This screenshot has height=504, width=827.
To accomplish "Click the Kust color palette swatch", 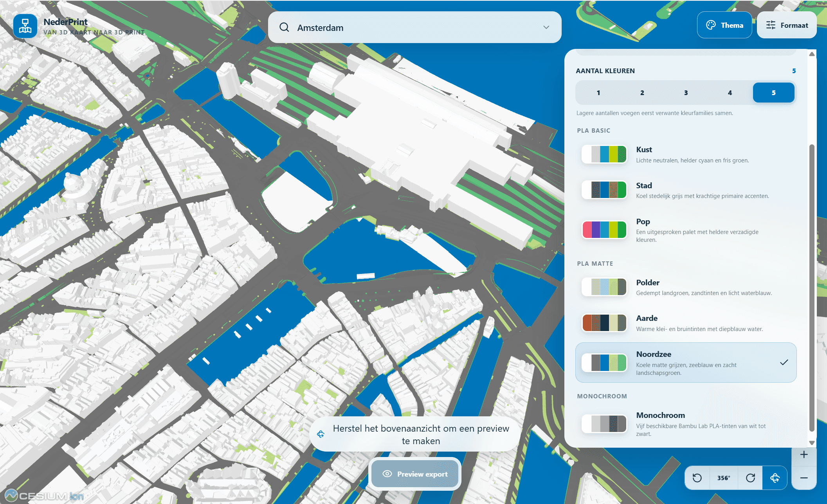I will point(604,155).
